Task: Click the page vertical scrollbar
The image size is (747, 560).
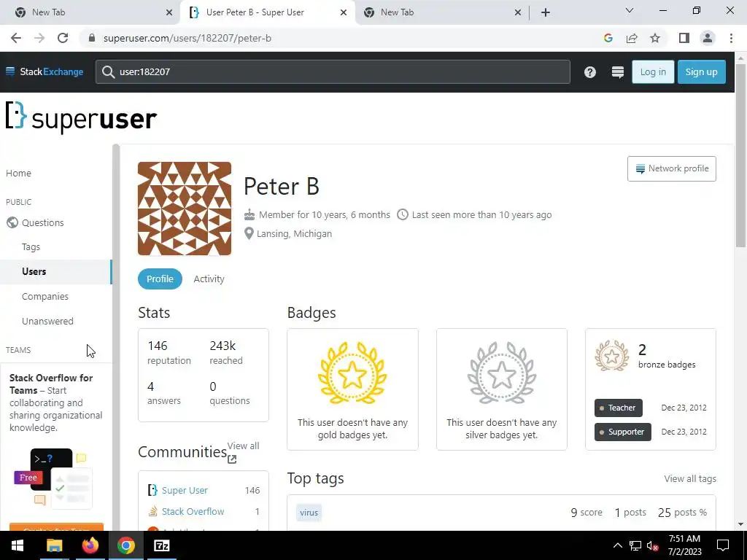Action: point(740,157)
